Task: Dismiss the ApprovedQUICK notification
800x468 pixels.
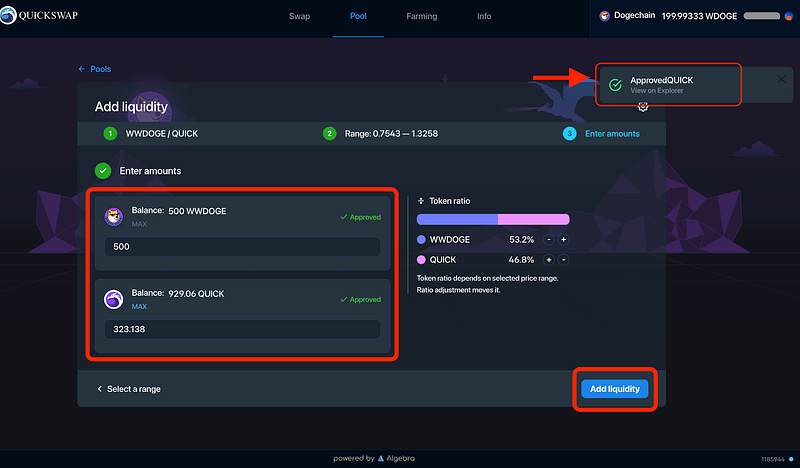Action: click(781, 79)
